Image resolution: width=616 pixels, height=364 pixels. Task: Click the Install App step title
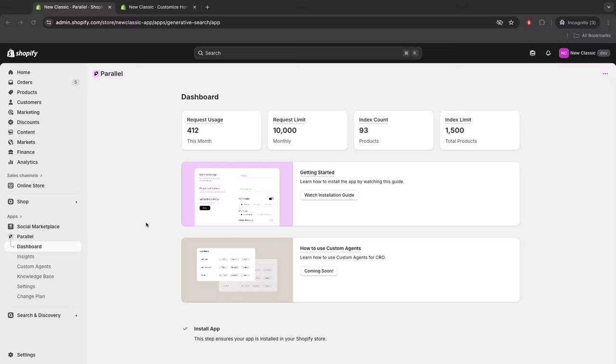[x=207, y=329]
